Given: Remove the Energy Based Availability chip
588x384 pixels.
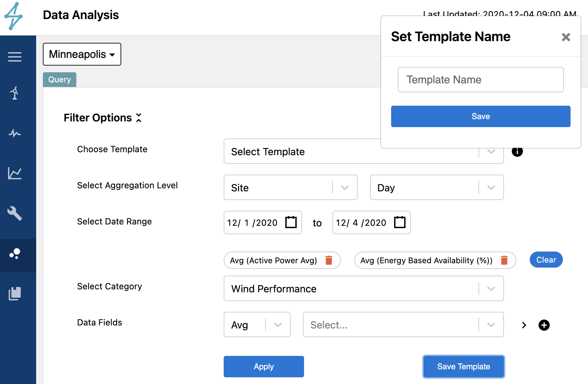Looking at the screenshot, I should pyautogui.click(x=504, y=260).
